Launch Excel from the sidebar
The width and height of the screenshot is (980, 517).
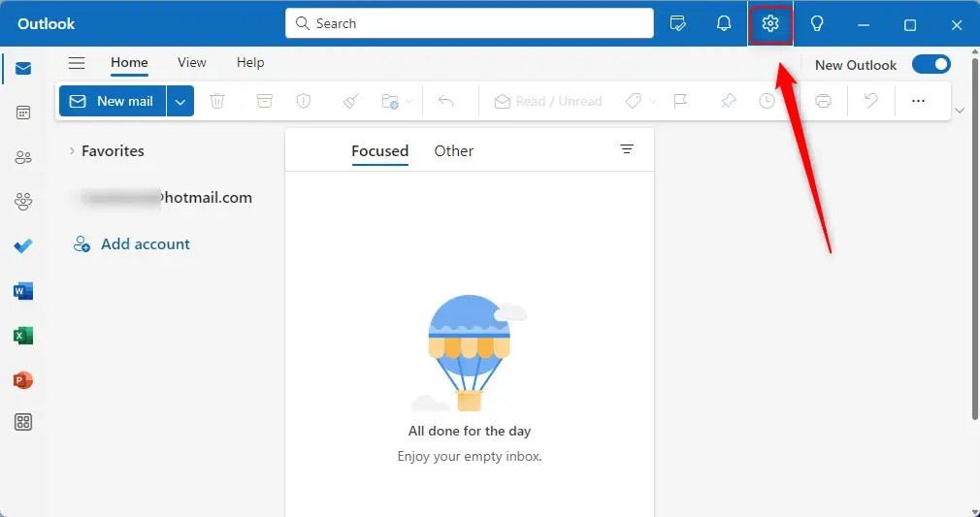(x=23, y=336)
